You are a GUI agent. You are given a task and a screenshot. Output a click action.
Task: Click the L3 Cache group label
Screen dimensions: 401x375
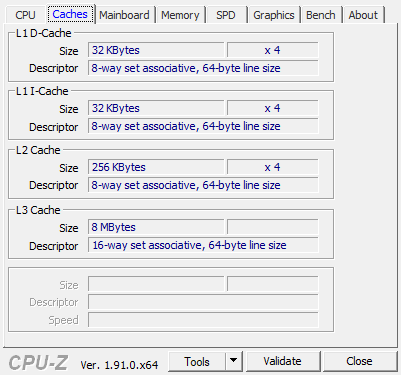tap(38, 210)
